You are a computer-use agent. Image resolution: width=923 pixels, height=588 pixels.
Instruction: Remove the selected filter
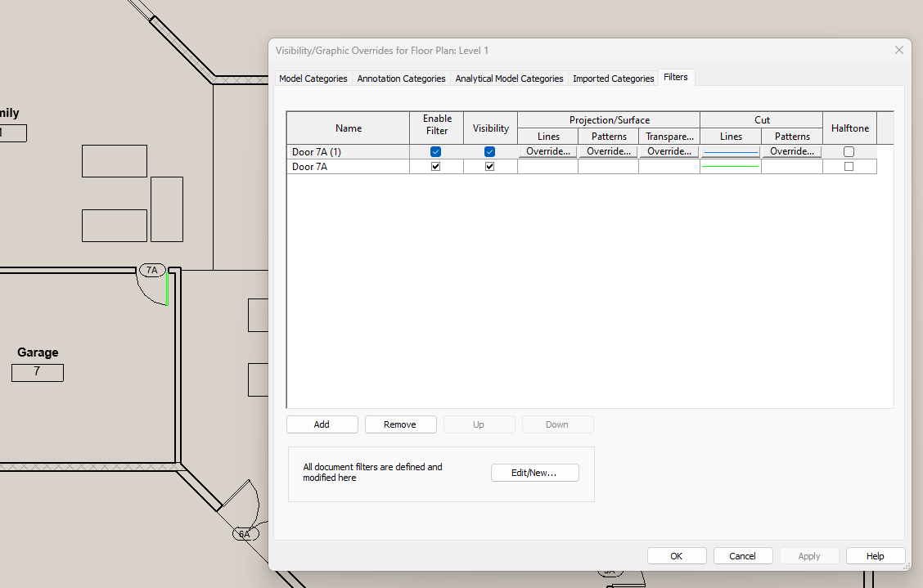coord(400,424)
